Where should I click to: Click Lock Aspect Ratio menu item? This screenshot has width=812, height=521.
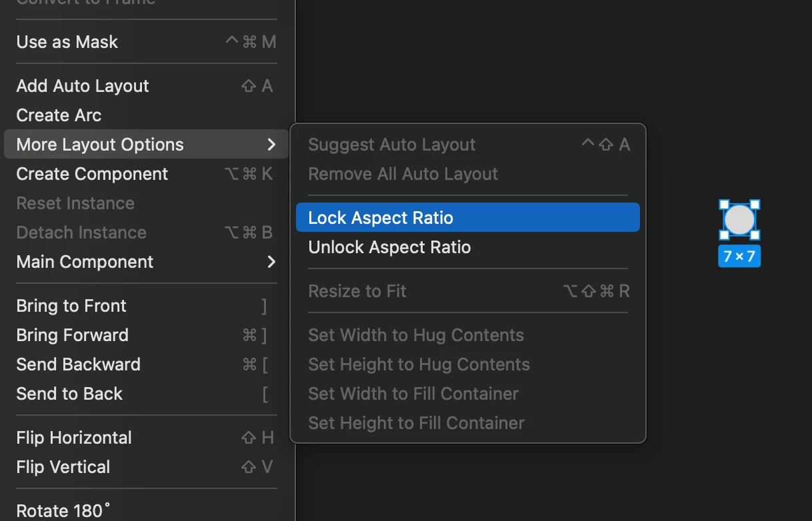380,218
